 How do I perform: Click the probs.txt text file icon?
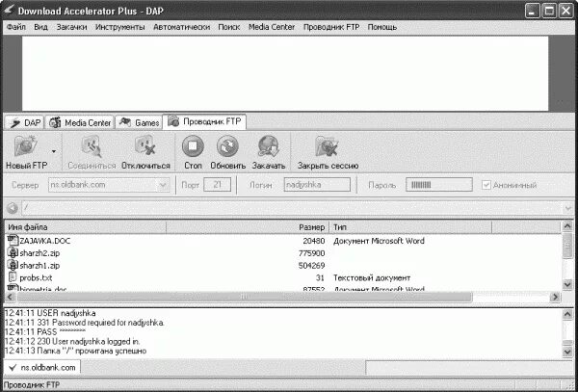click(13, 277)
